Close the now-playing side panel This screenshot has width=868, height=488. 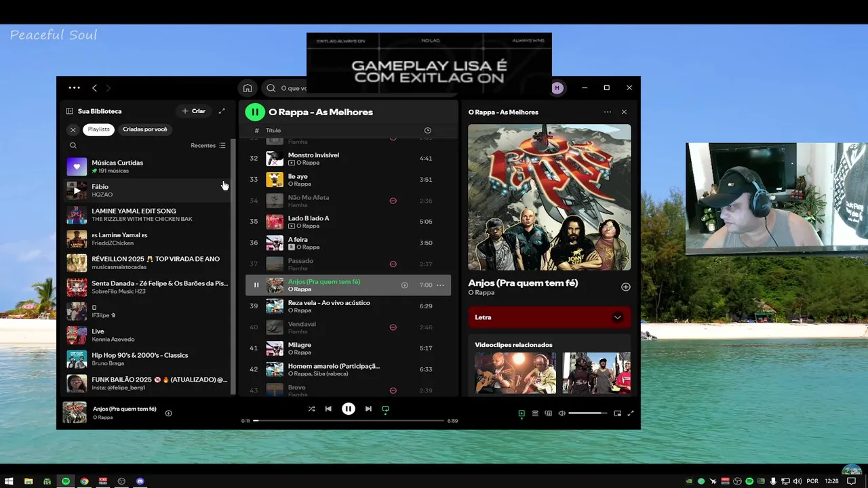tap(624, 113)
